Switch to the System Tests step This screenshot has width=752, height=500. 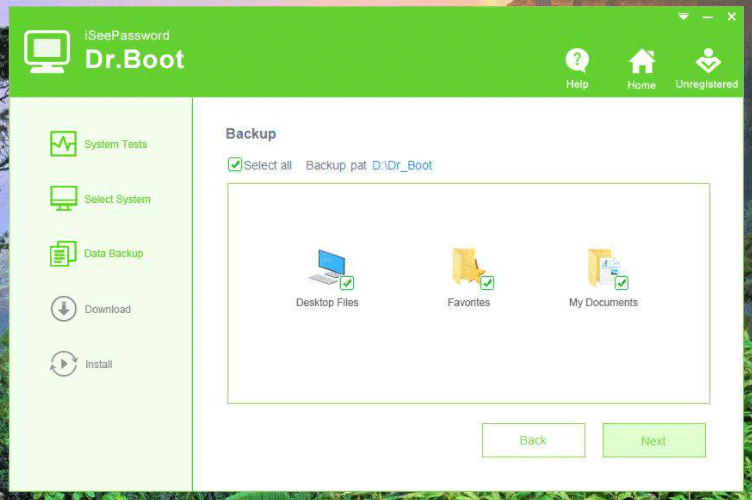coord(115,144)
